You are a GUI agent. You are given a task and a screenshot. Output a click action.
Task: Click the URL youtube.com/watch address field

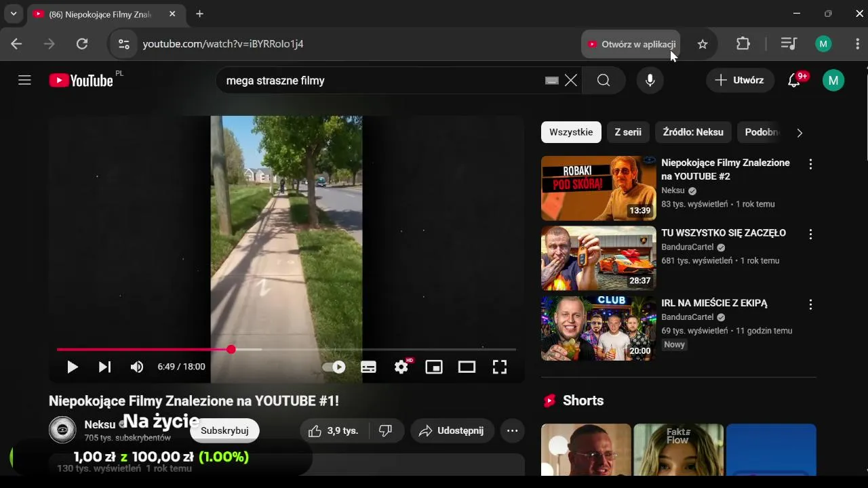tap(223, 44)
